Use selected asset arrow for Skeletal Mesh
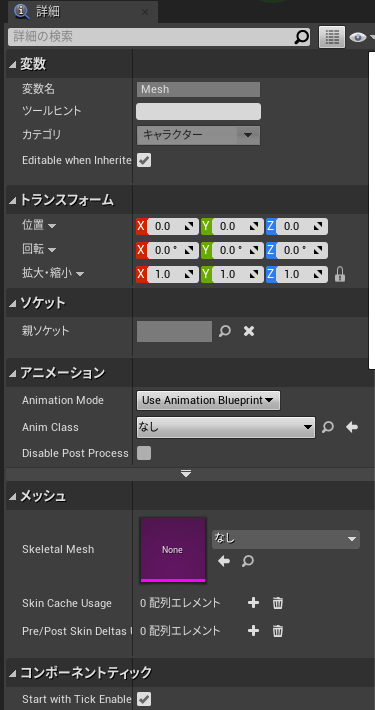Image resolution: width=375 pixels, height=710 pixels. click(224, 561)
